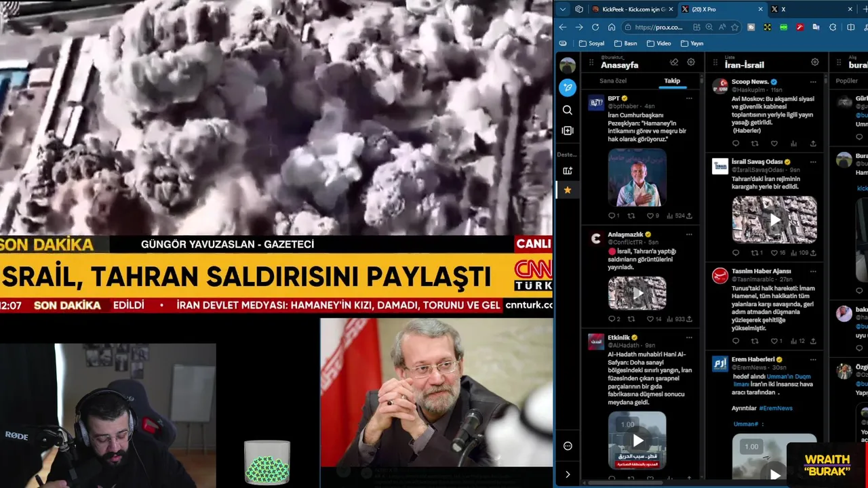Image resolution: width=868 pixels, height=488 pixels.
Task: Switch to the Sana özel tab
Action: (x=613, y=81)
